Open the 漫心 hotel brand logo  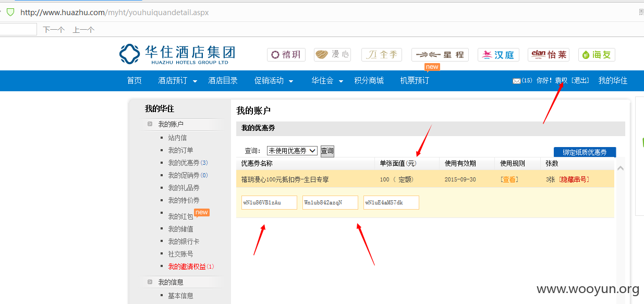tap(332, 55)
